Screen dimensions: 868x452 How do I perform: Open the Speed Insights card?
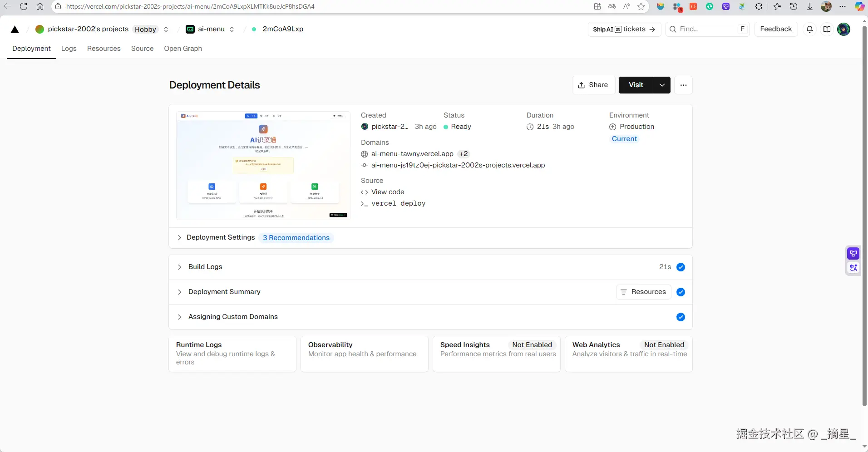tap(497, 354)
